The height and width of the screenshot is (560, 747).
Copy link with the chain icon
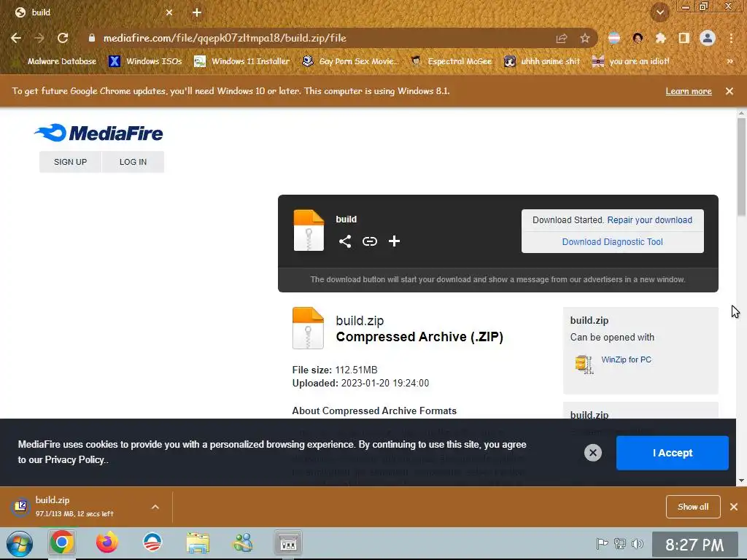click(370, 241)
